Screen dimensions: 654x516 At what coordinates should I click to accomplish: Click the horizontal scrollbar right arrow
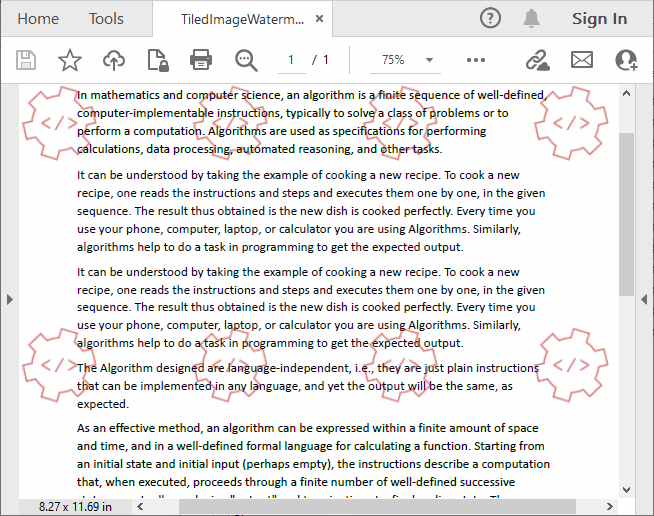point(610,506)
